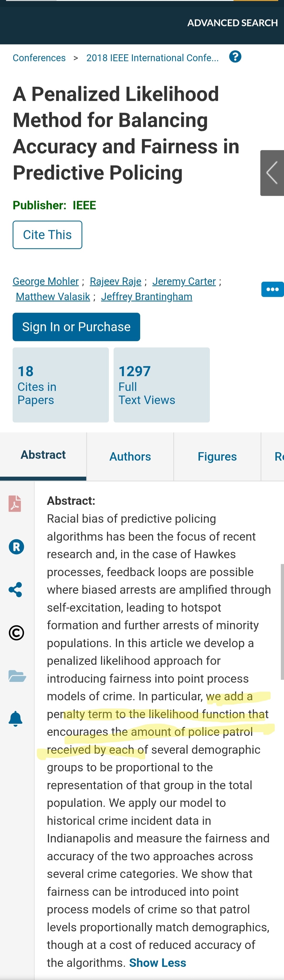Screen dimensions: 284x980
Task: Click the copyright icon in sidebar
Action: [x=16, y=633]
